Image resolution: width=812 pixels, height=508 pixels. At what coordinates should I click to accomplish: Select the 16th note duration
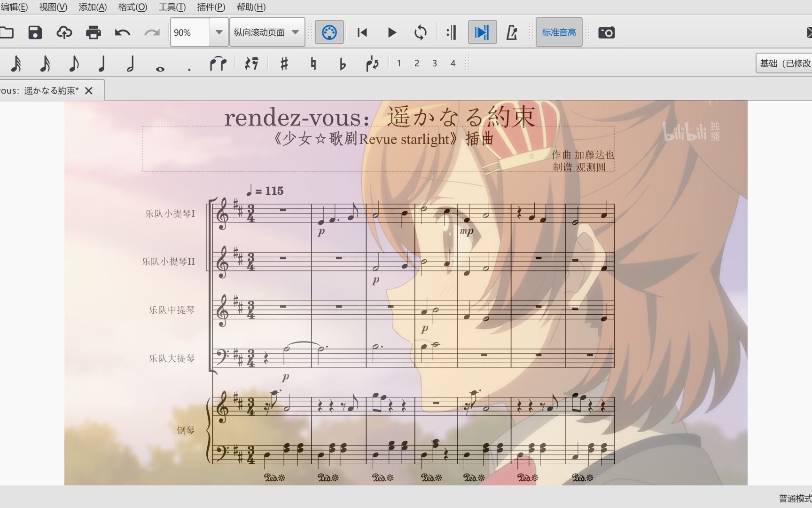click(x=45, y=63)
